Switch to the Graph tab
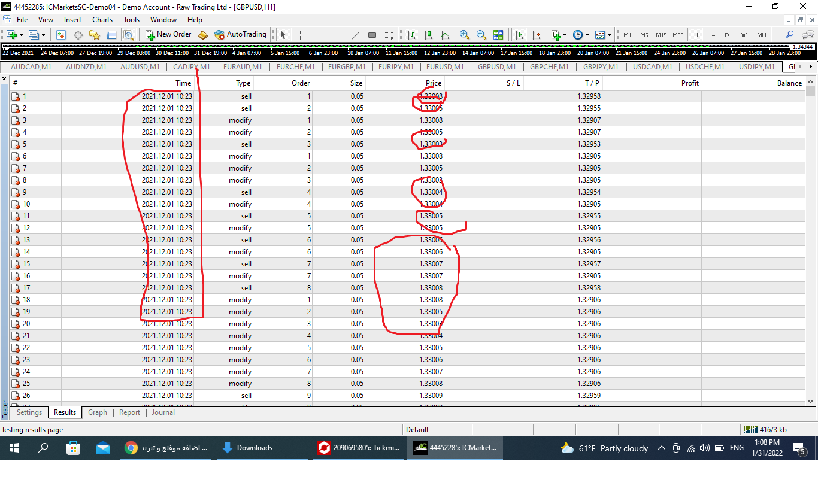818x504 pixels. pos(97,412)
